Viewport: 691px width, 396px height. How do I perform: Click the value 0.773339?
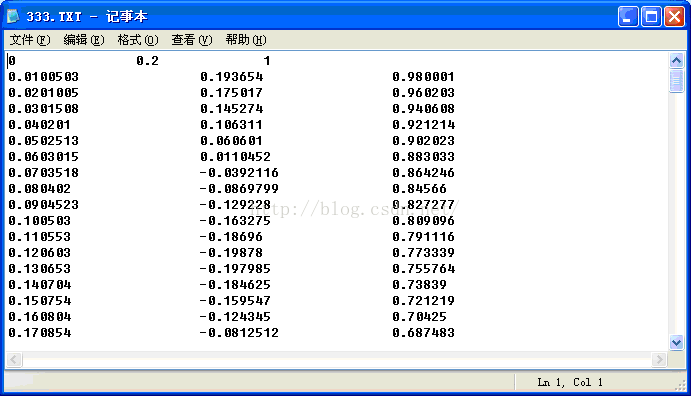(424, 252)
